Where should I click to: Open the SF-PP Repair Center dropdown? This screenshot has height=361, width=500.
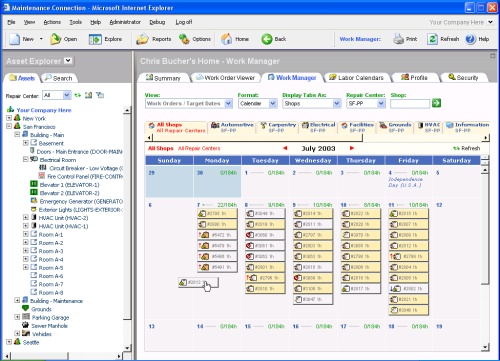[381, 103]
